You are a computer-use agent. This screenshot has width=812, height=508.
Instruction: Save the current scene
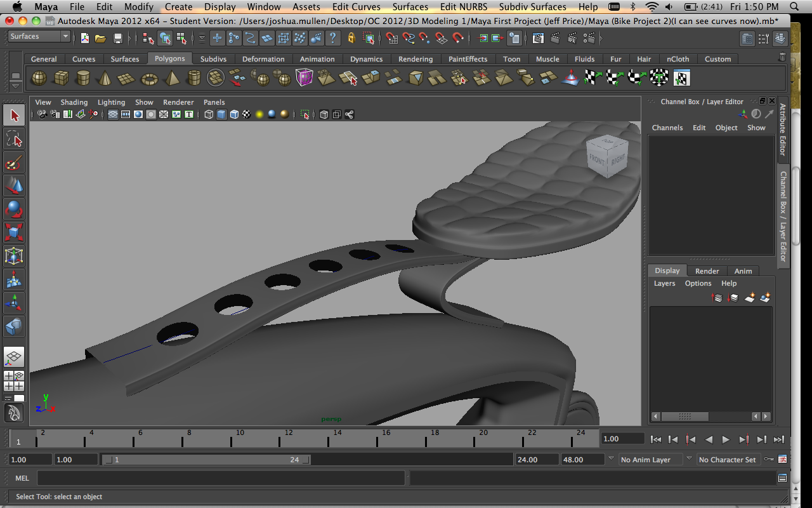tap(118, 38)
